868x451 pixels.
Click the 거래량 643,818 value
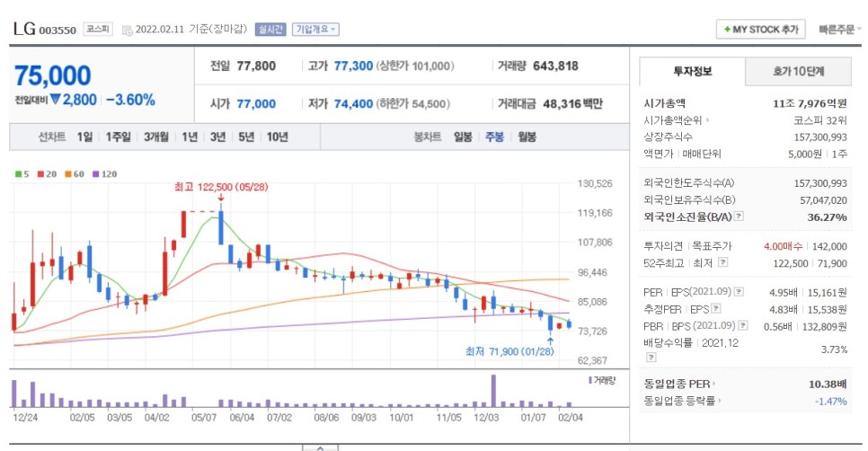pyautogui.click(x=555, y=66)
